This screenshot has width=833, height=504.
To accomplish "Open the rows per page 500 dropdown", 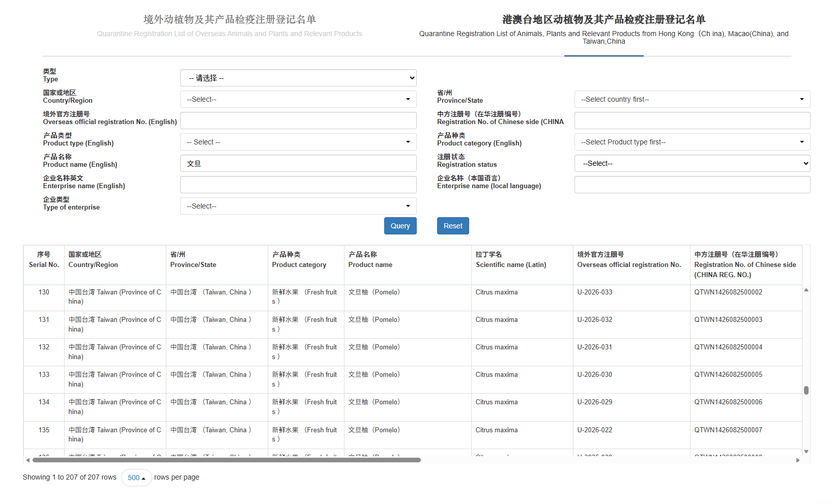I will [136, 478].
